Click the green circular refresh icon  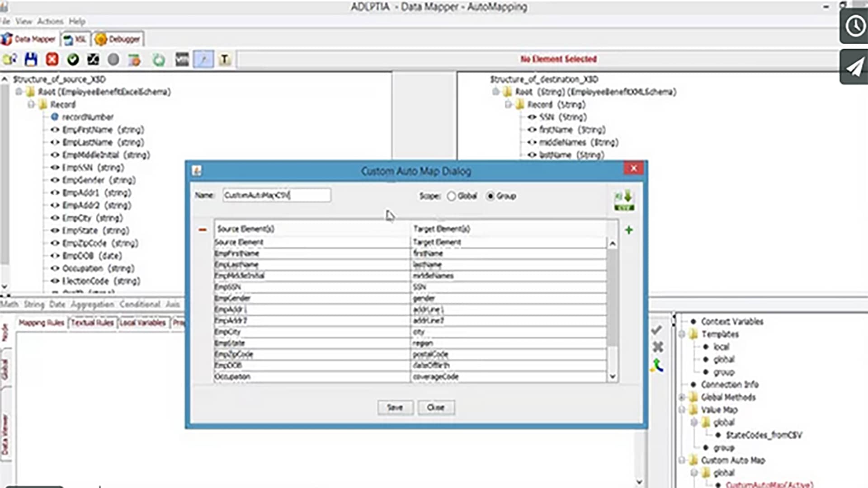tap(159, 59)
